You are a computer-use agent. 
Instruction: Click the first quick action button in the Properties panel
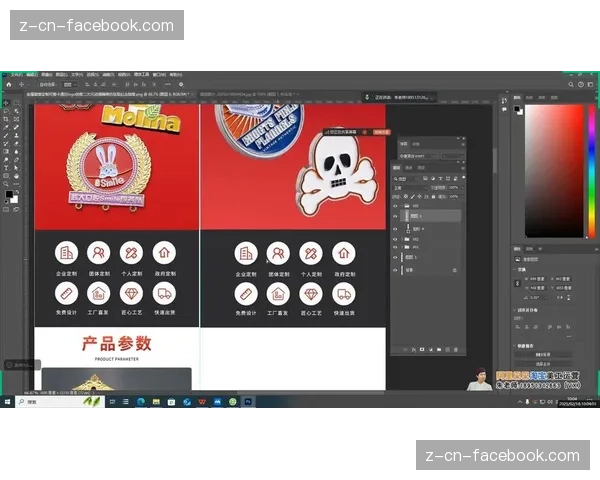click(x=543, y=354)
